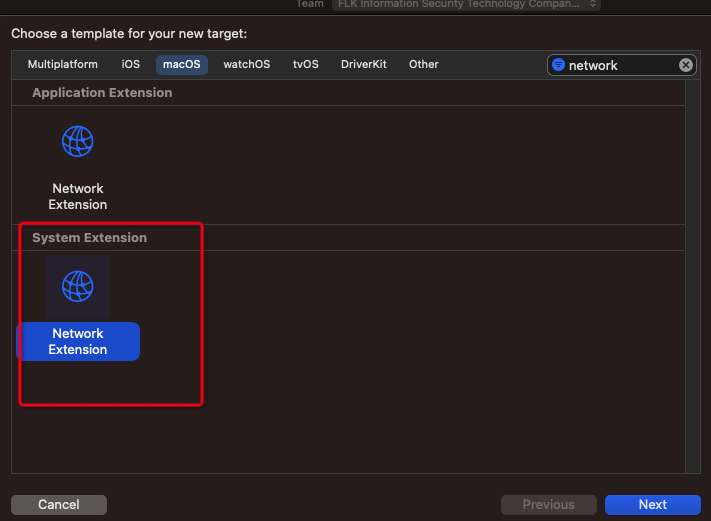Switch to the Multiplatform tab

(x=63, y=64)
